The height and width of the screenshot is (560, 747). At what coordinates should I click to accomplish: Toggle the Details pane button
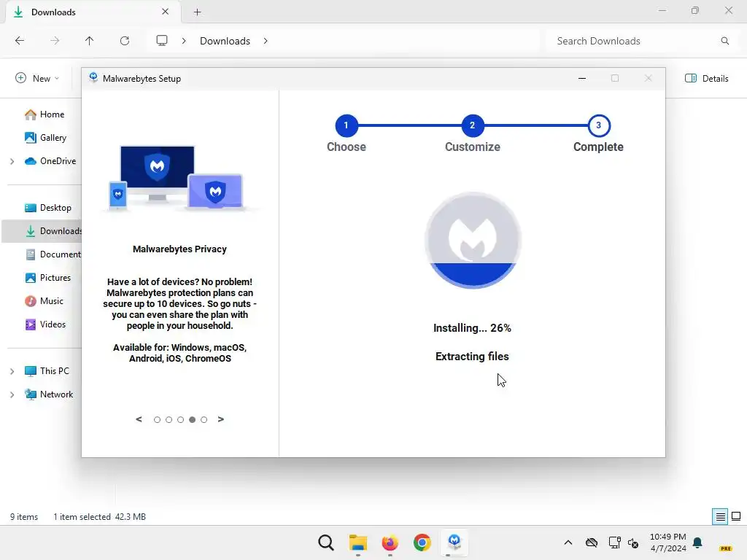706,78
